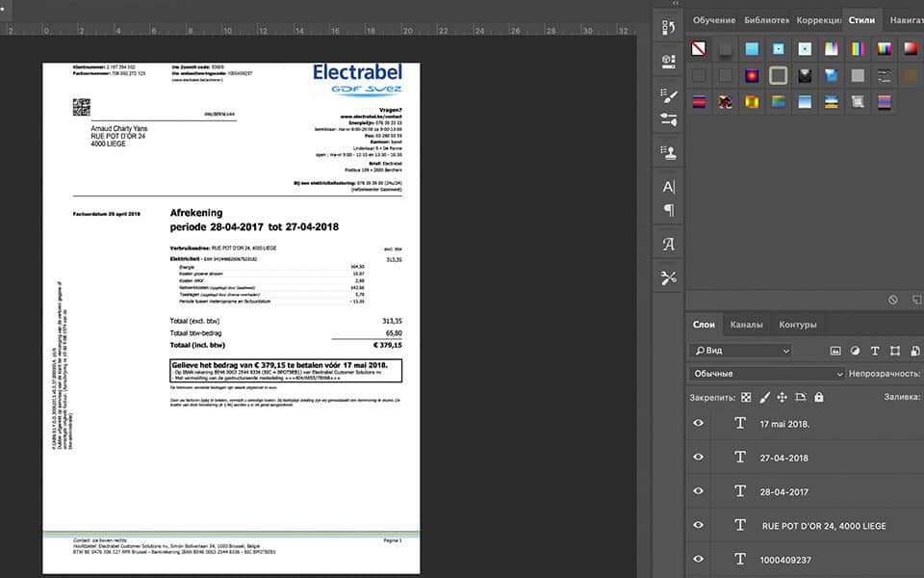This screenshot has height=578, width=924.
Task: Apply the yellow-orange bevel square style
Action: pos(752,102)
